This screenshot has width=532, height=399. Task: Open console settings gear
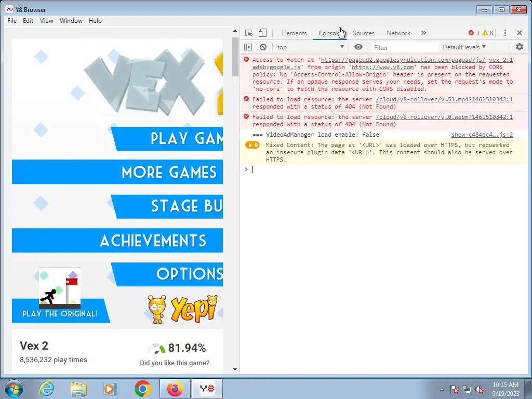pos(519,47)
